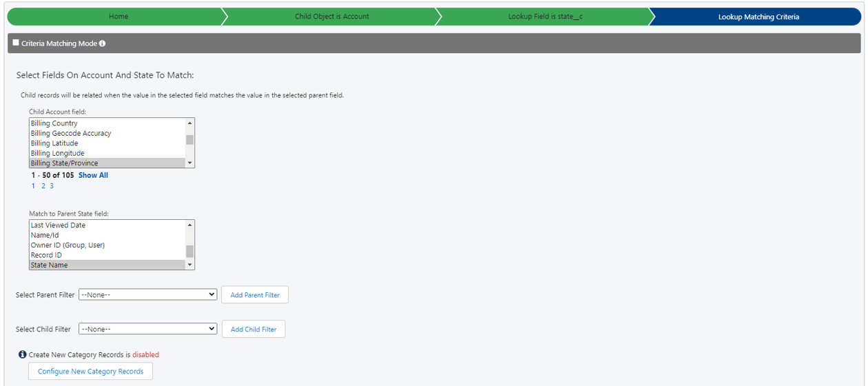
Task: Go to Child Object is Account step
Action: [x=332, y=17]
